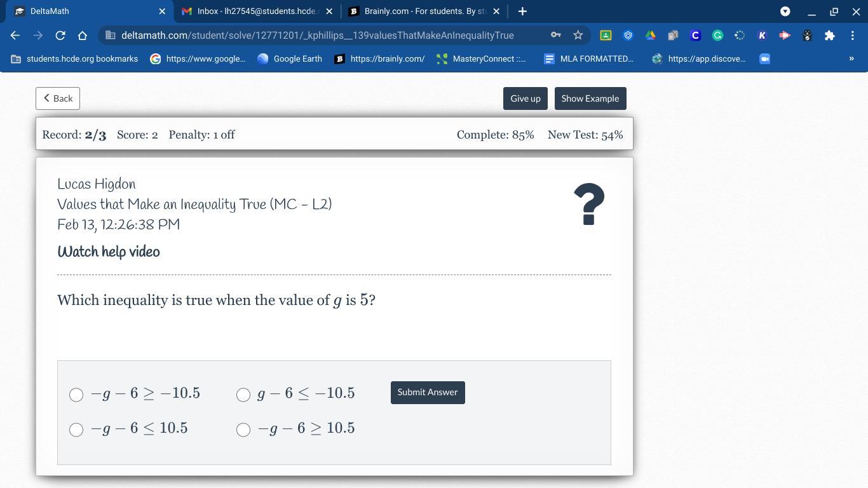Open the Chrome three-dot menu
The width and height of the screenshot is (868, 488).
[x=852, y=36]
